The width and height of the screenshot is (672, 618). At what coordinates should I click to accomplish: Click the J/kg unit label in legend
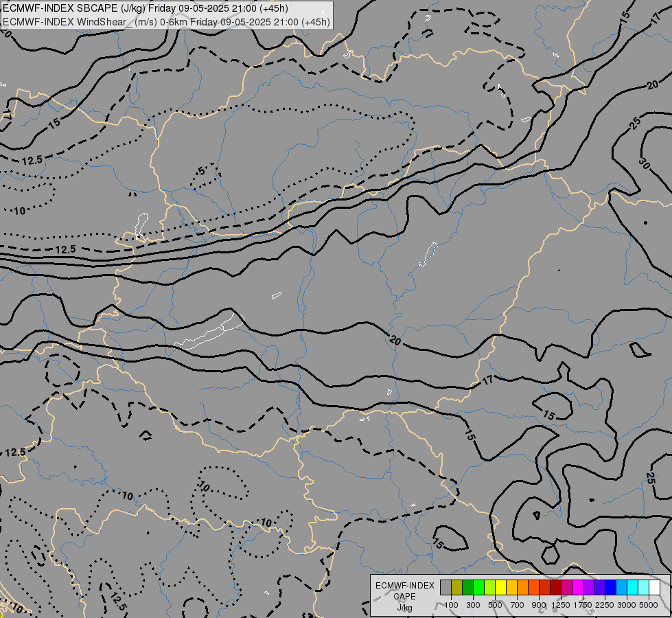pos(404,608)
